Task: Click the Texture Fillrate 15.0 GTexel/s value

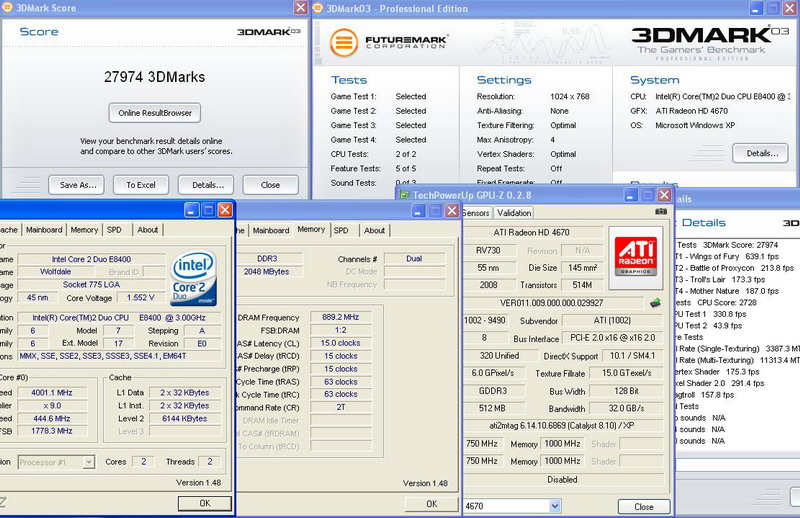Action: tap(626, 373)
